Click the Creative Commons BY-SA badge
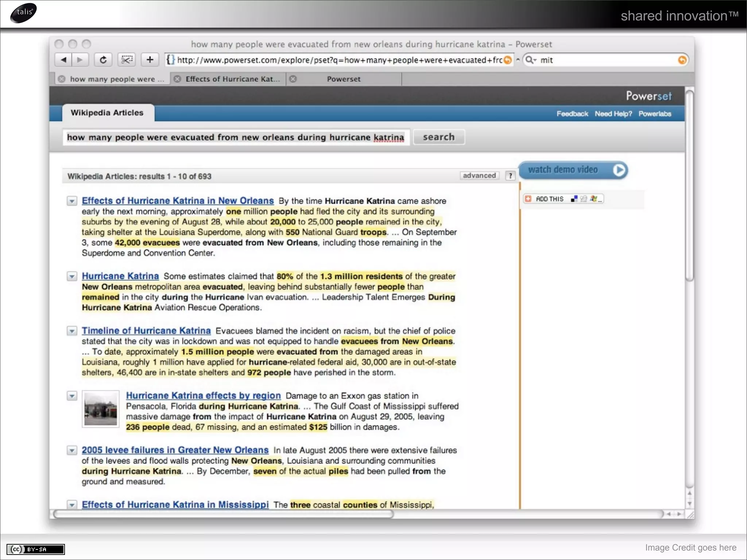Image resolution: width=747 pixels, height=560 pixels. pyautogui.click(x=36, y=549)
